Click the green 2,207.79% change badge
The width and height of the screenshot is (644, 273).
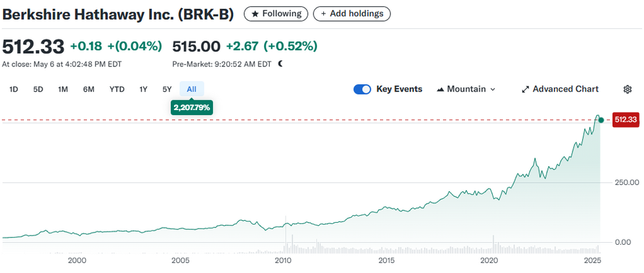191,108
